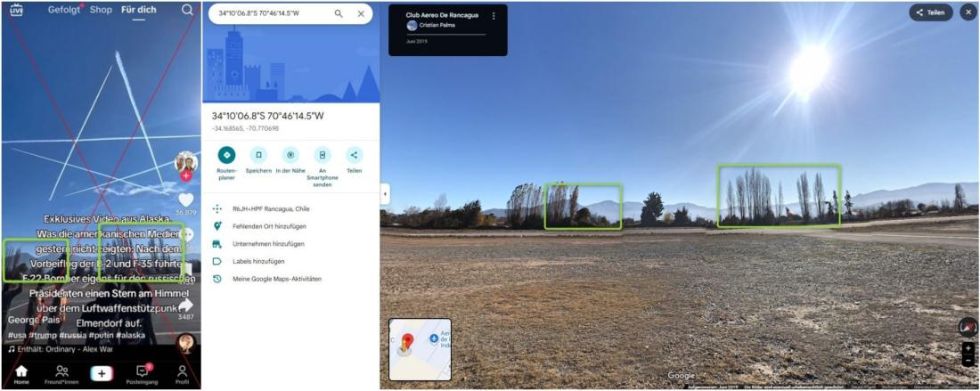
Task: Switch to the Gefolgt tab
Action: (64, 10)
